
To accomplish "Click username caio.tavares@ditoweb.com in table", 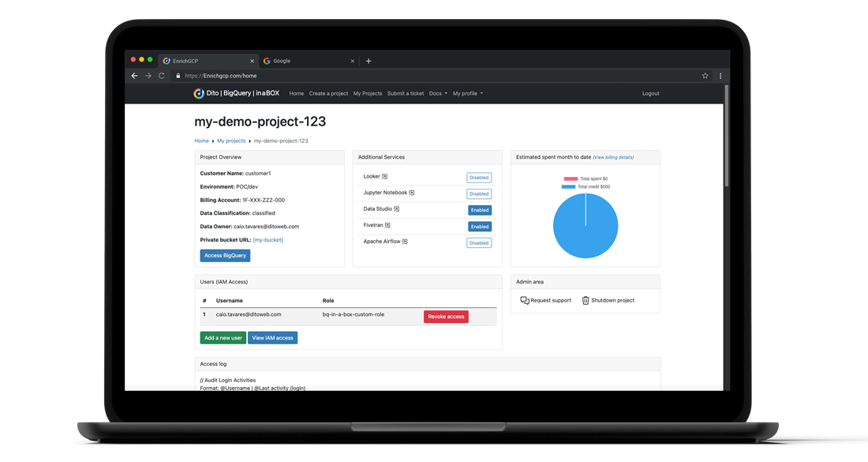I will click(249, 314).
